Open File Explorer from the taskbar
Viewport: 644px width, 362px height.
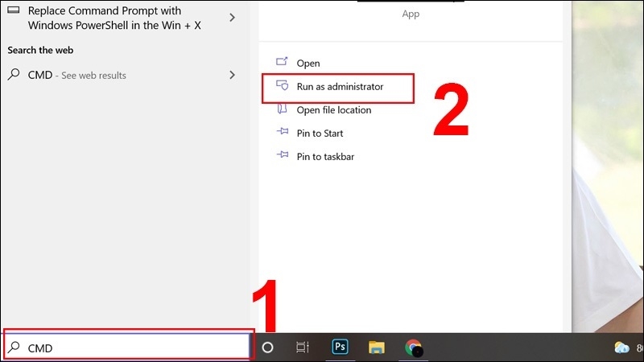(x=377, y=348)
